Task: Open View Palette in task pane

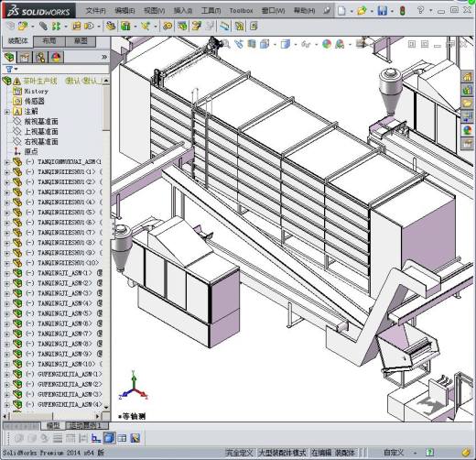Action: (467, 116)
